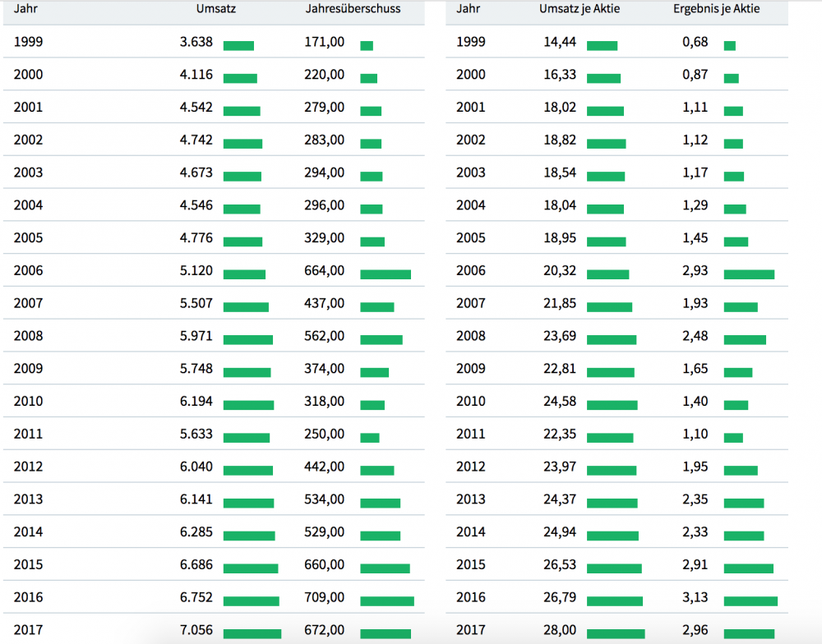Click the Umsatz je Aktie column header
The image size is (822, 644).
tap(580, 8)
